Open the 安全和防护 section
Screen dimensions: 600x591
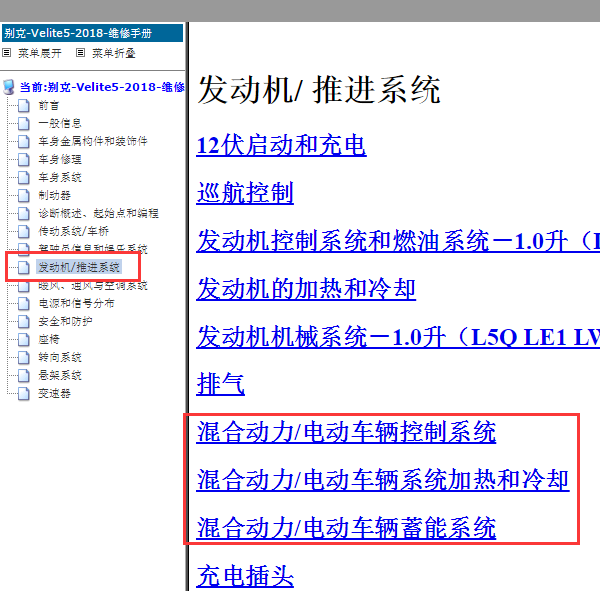click(x=65, y=321)
